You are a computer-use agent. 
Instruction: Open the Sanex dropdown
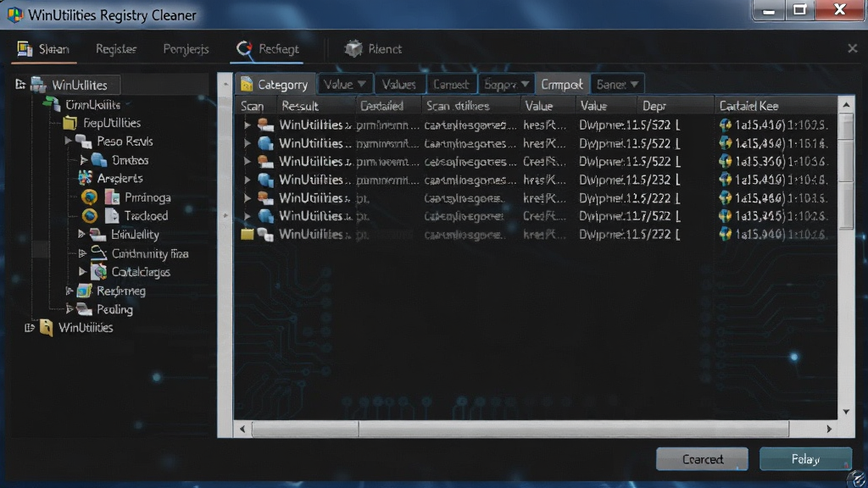click(617, 85)
